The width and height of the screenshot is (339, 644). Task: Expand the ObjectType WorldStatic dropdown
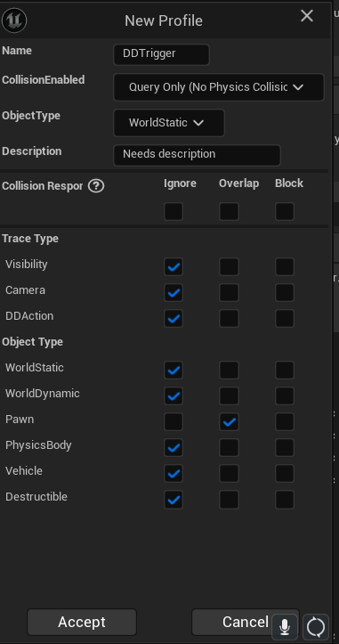pos(169,123)
